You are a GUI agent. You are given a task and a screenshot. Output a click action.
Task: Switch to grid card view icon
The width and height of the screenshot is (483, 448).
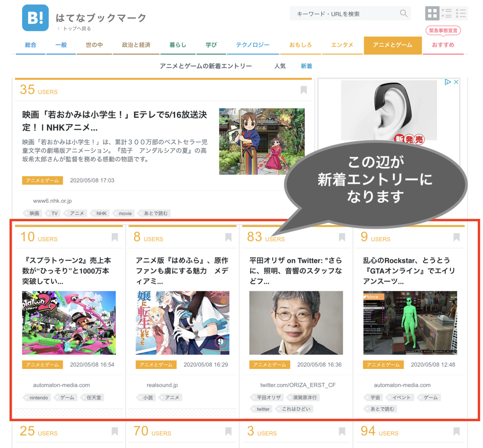click(x=432, y=13)
